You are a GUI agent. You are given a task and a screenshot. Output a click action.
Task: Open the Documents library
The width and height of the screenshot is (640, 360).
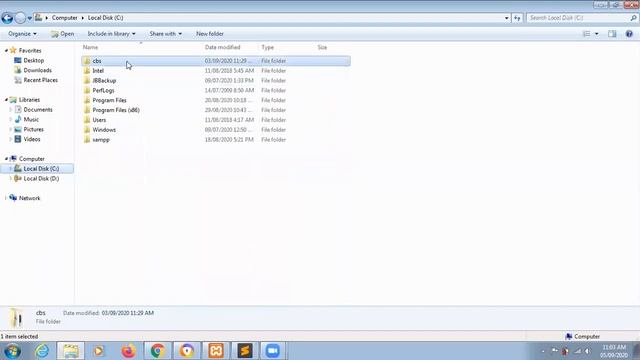(38, 109)
